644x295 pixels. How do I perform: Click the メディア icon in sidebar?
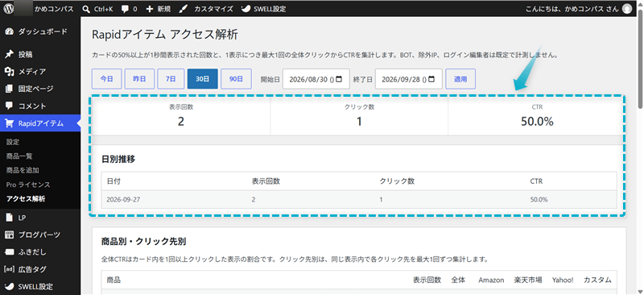pyautogui.click(x=10, y=72)
